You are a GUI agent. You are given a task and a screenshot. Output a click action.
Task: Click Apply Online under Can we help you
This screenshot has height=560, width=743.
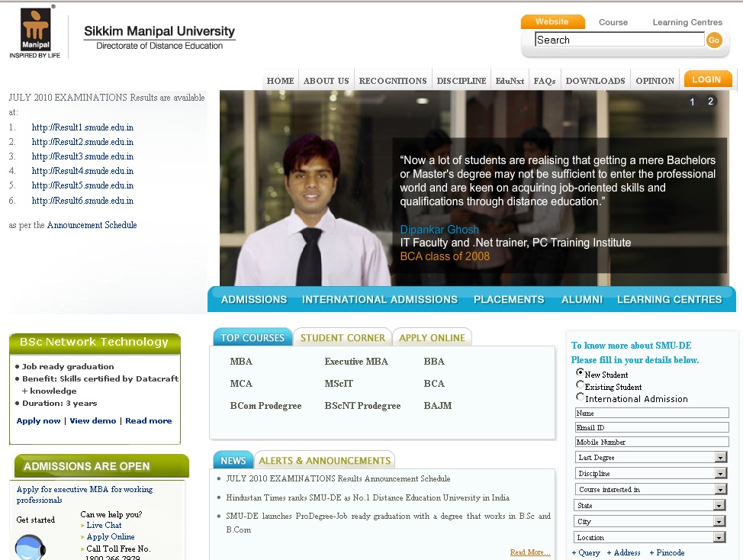tap(111, 537)
